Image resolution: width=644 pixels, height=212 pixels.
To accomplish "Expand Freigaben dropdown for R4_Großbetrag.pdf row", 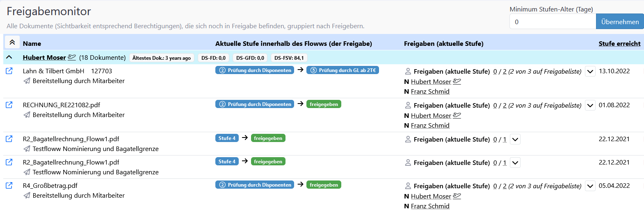I will [590, 186].
